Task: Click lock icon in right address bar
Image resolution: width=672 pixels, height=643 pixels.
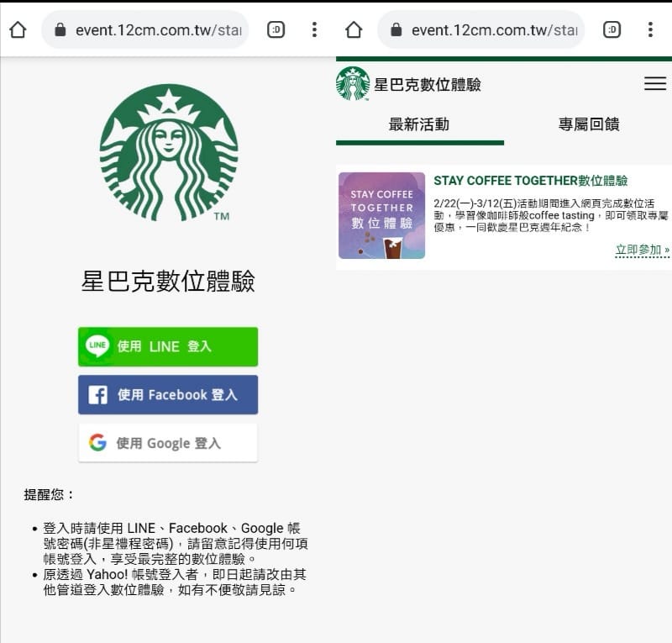Action: 396,30
